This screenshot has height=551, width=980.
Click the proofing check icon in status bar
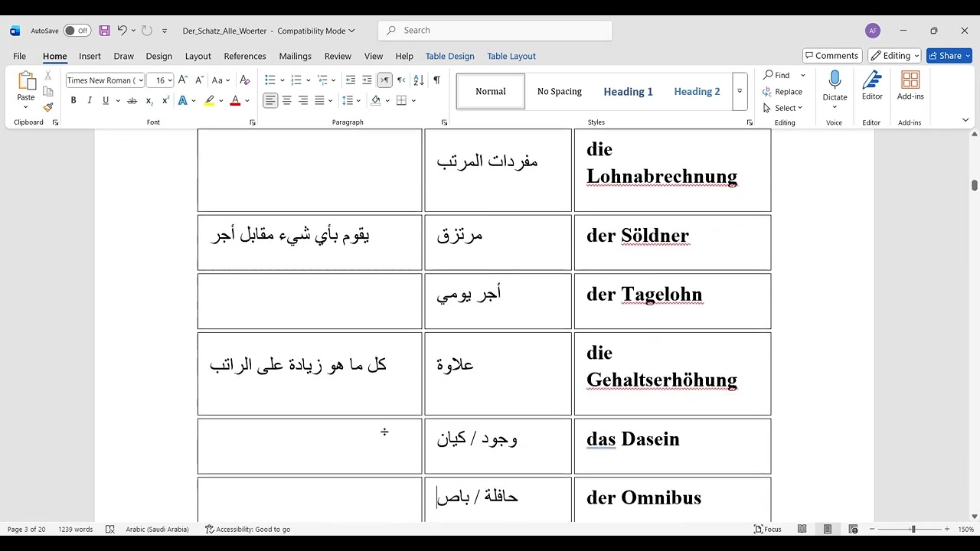[x=109, y=529]
